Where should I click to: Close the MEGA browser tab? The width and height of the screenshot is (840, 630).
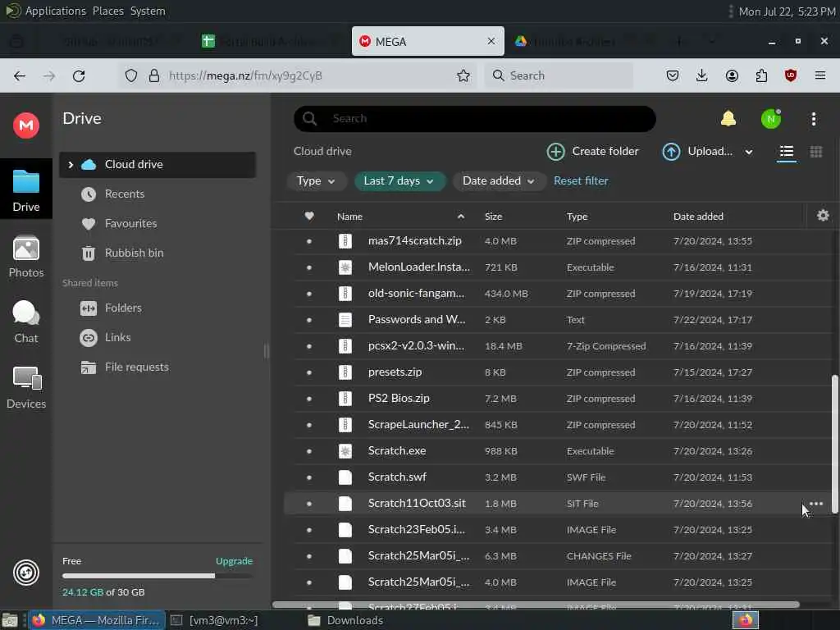click(491, 41)
